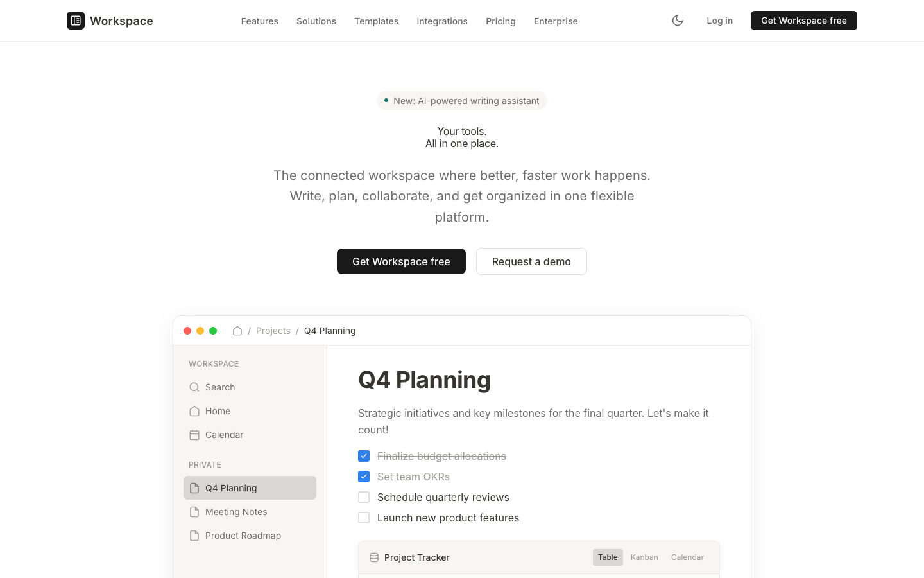Select the Home icon in the sidebar

[x=194, y=411]
